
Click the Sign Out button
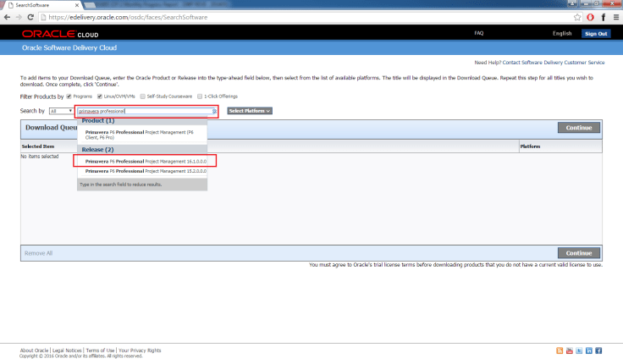[x=595, y=34]
